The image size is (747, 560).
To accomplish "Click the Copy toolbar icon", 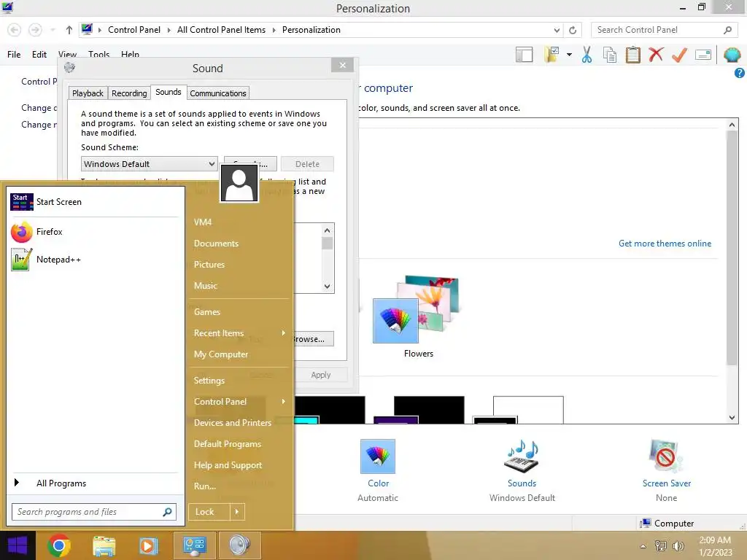I will (610, 55).
